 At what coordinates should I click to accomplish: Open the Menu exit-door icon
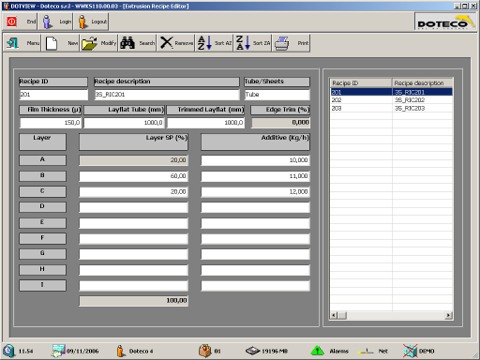(13, 43)
